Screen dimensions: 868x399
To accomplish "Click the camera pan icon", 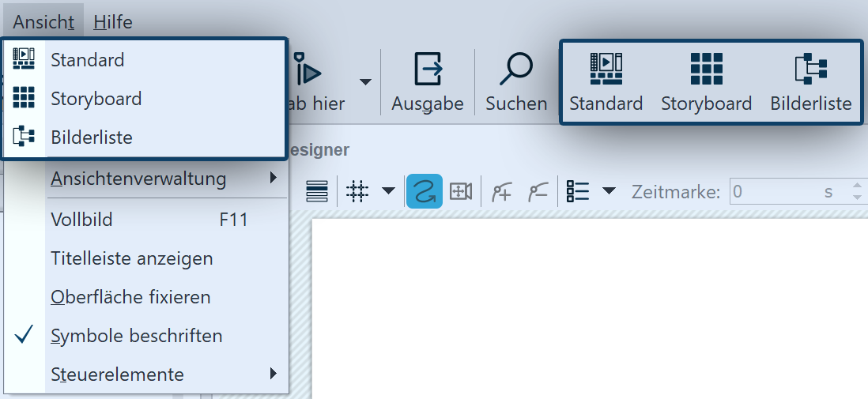I will pos(461,191).
